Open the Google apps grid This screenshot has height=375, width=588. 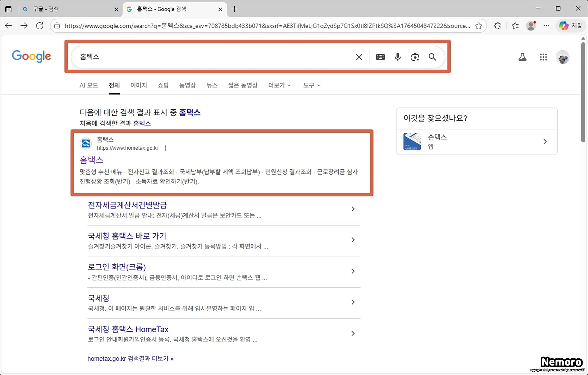[x=543, y=57]
